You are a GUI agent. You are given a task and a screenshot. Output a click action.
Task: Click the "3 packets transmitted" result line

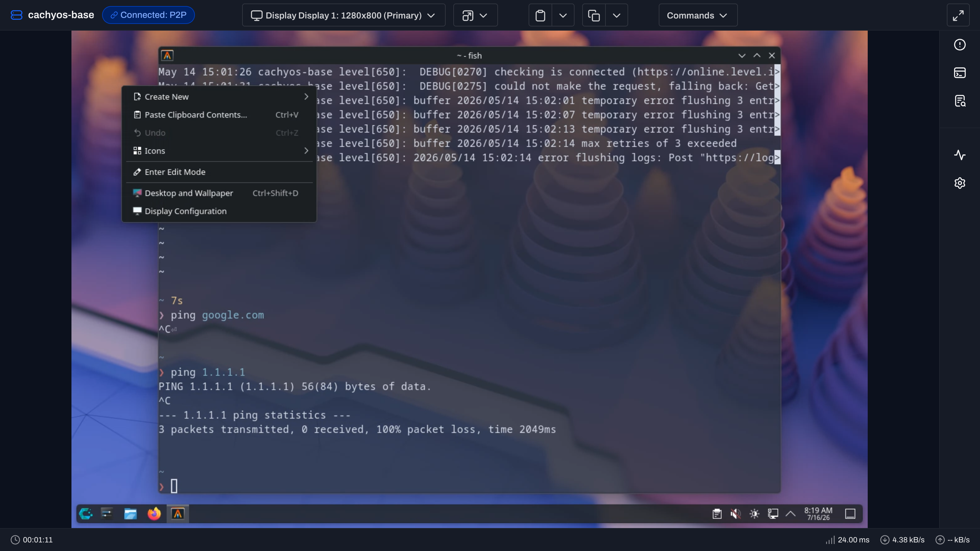click(357, 429)
